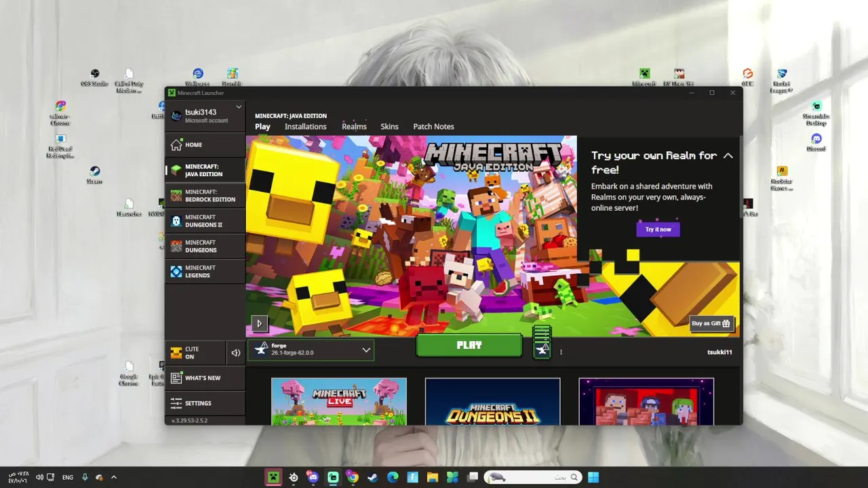Select Minecraft: Bedrock Edition in sidebar
This screenshot has width=868, height=488.
[x=205, y=196]
